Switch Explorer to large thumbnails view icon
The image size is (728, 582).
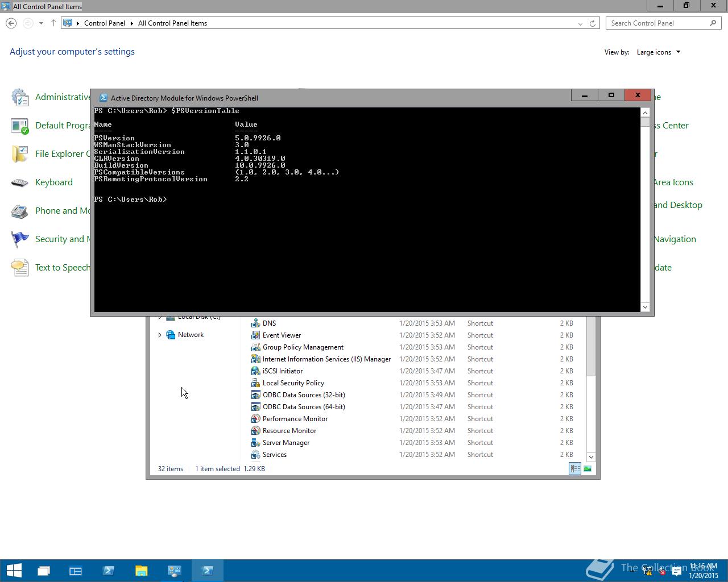pyautogui.click(x=588, y=469)
